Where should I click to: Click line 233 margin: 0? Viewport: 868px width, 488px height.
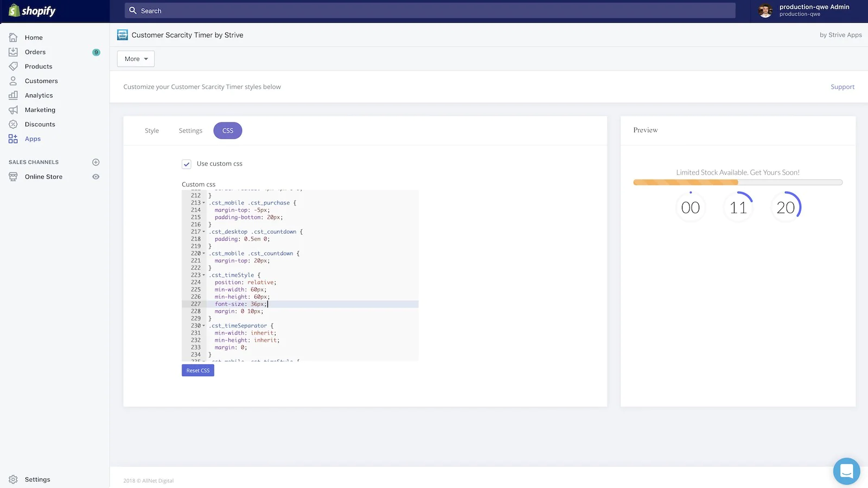pyautogui.click(x=231, y=348)
